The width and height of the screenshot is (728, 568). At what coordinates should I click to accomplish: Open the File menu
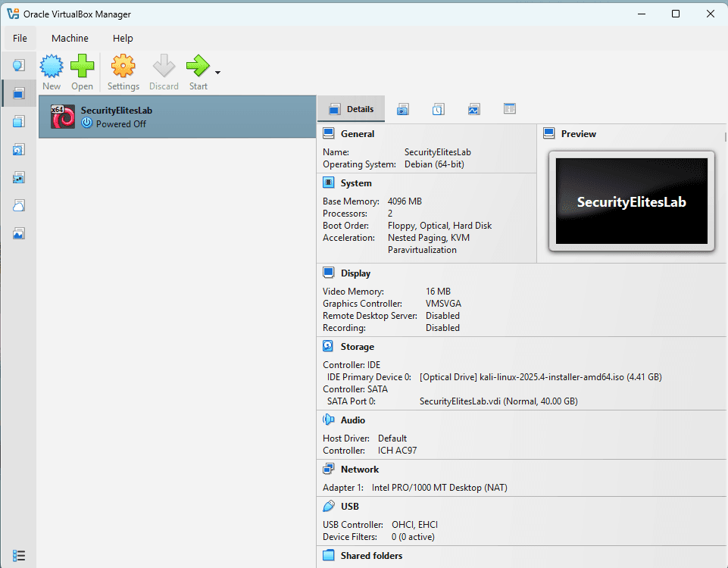tap(20, 38)
